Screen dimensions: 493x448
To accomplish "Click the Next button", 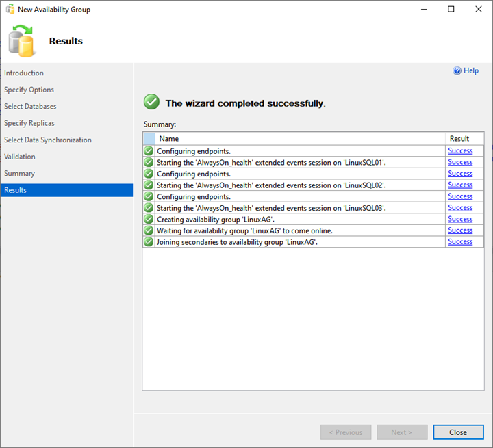I will 402,432.
